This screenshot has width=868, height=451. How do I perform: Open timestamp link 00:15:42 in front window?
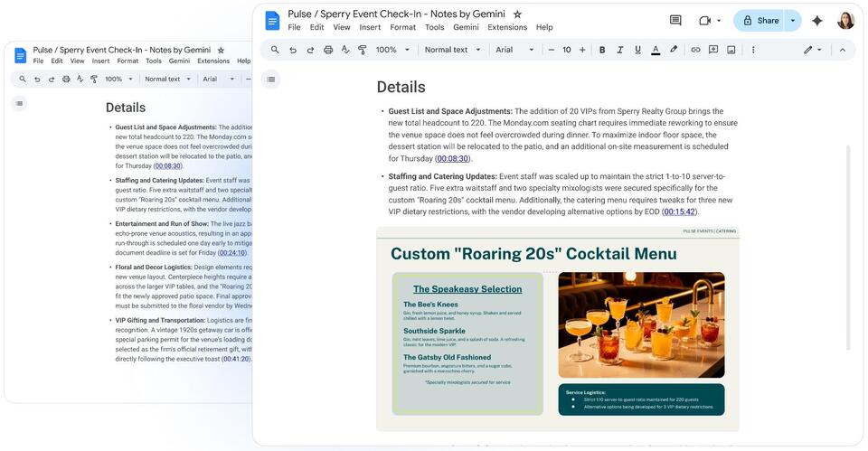[679, 211]
